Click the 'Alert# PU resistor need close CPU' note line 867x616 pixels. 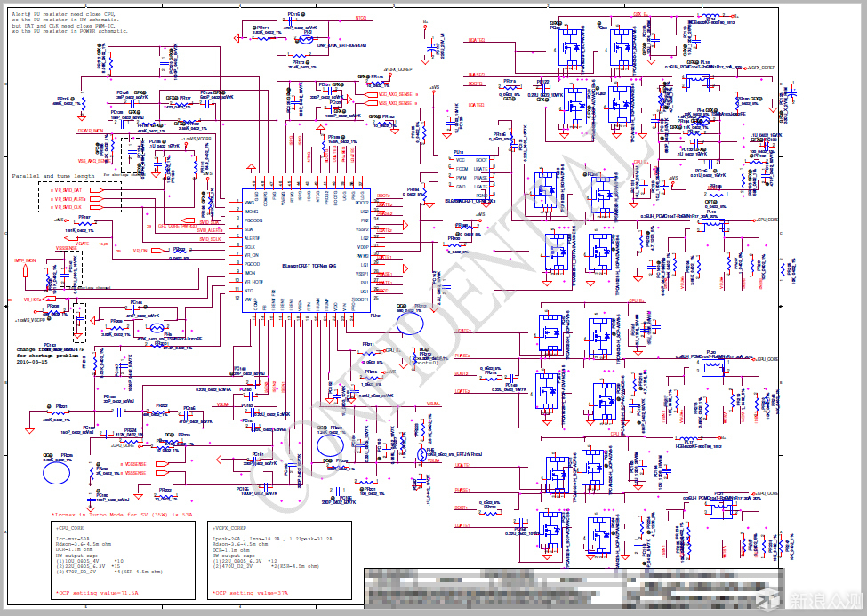pyautogui.click(x=64, y=14)
